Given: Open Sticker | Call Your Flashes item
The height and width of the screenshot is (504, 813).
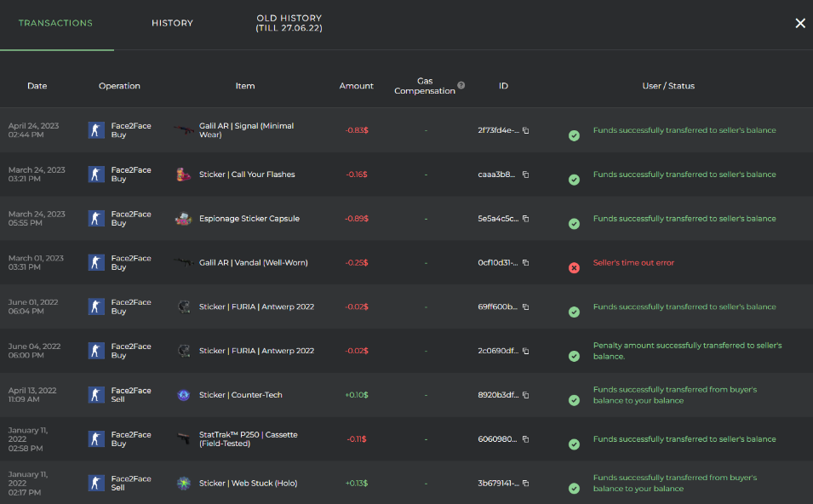Looking at the screenshot, I should (x=247, y=175).
